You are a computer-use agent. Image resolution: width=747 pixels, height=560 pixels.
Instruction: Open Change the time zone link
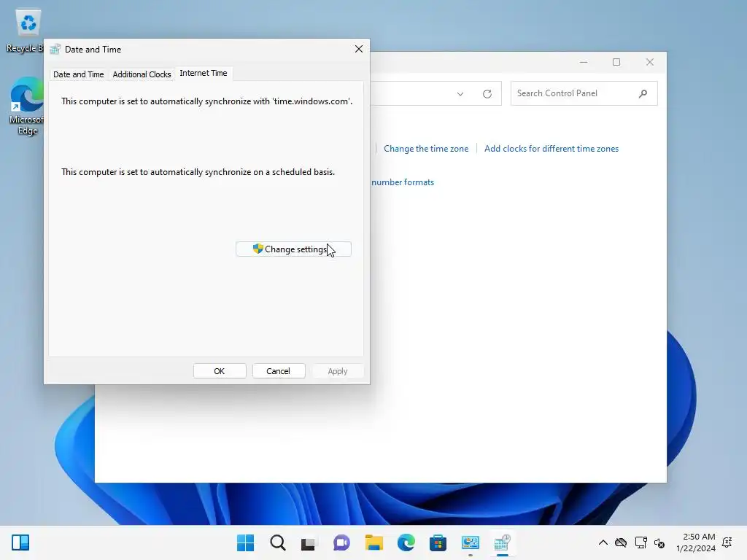pyautogui.click(x=426, y=149)
